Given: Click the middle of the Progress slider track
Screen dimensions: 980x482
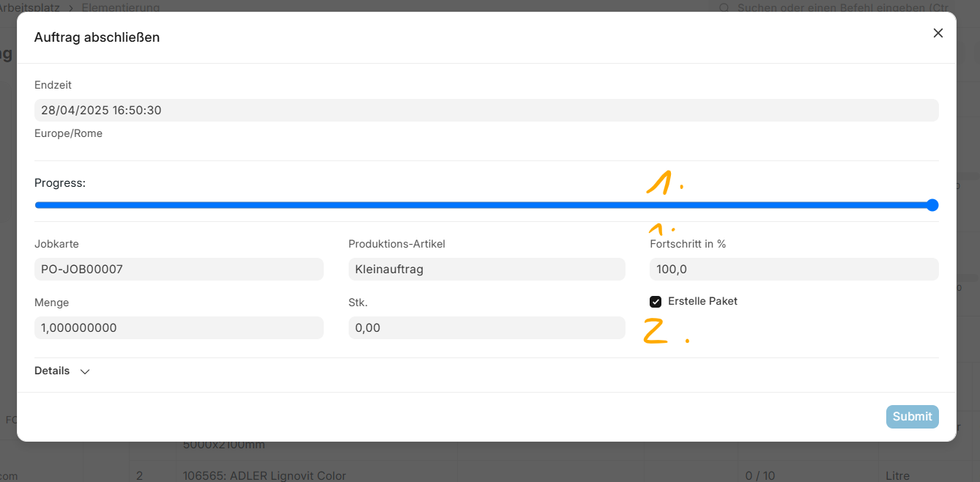Looking at the screenshot, I should 483,205.
